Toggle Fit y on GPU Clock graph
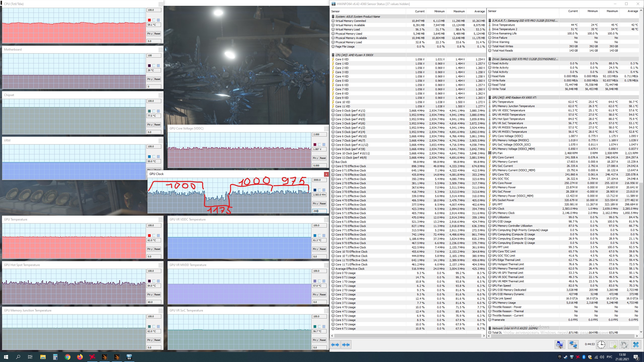The height and width of the screenshot is (362, 644). (315, 204)
